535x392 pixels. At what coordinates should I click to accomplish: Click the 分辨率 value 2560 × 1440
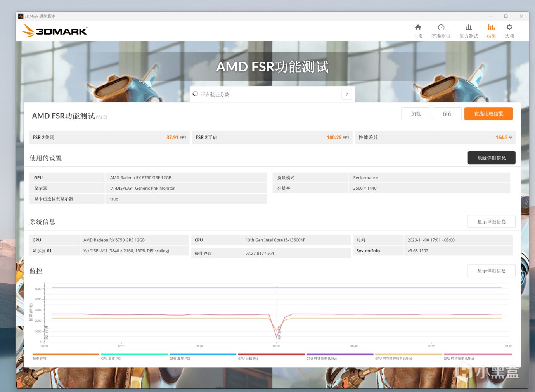(365, 188)
